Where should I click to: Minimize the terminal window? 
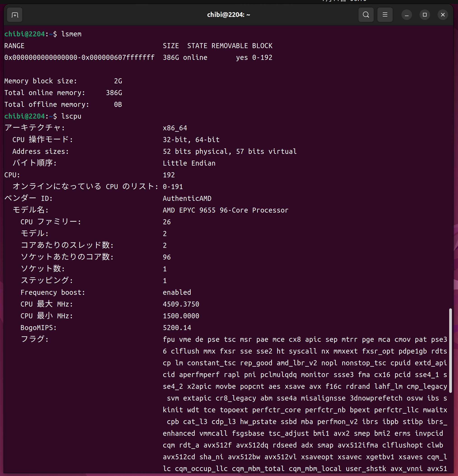point(407,15)
